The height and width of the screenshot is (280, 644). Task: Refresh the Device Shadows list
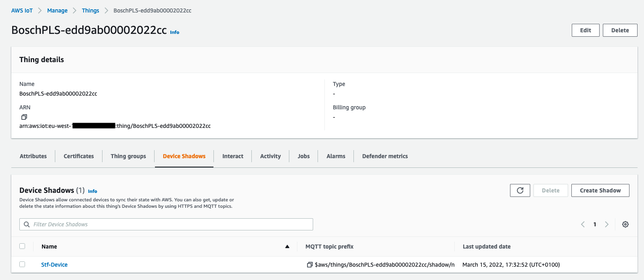coord(520,190)
